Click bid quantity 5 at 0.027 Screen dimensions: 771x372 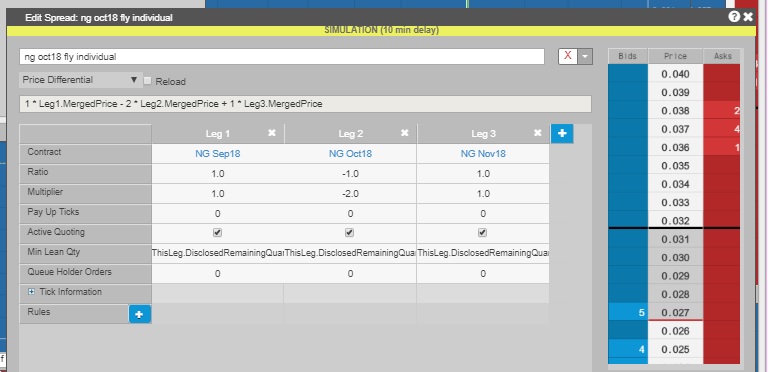coord(628,313)
